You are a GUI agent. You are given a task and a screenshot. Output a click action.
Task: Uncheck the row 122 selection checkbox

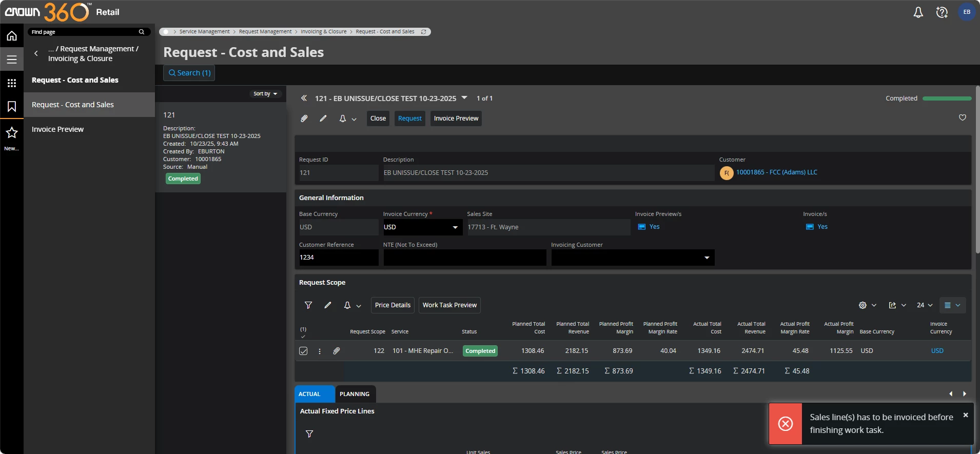[303, 351]
